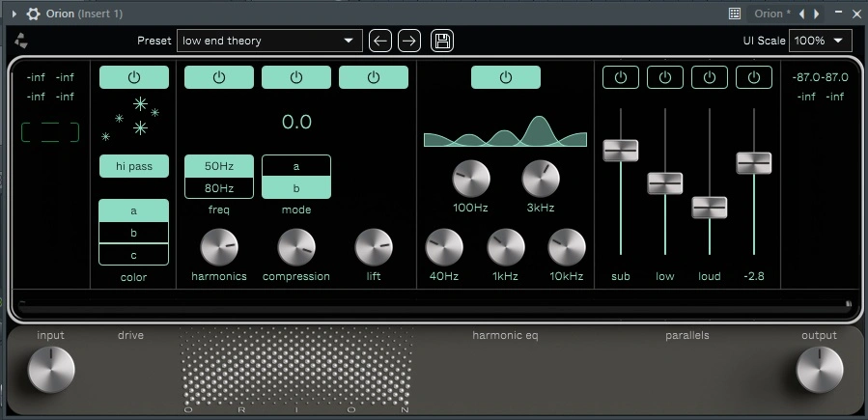Click the 3kHz EQ knob
This screenshot has height=420, width=868.
pos(541,179)
